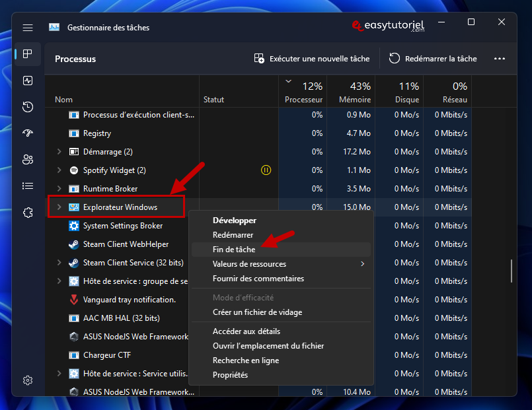The height and width of the screenshot is (410, 532).
Task: Click the Registry process icon
Action: 73,133
